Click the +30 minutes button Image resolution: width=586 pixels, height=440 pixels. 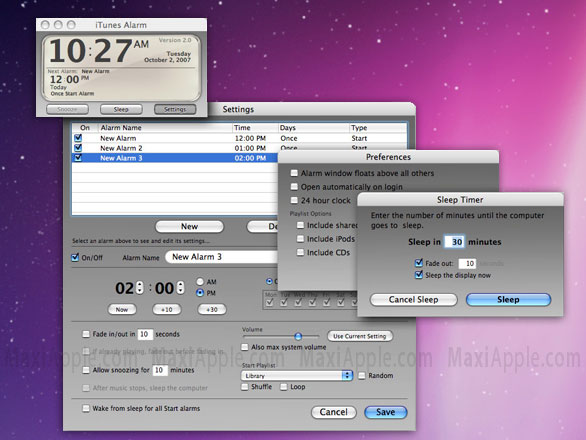point(212,310)
